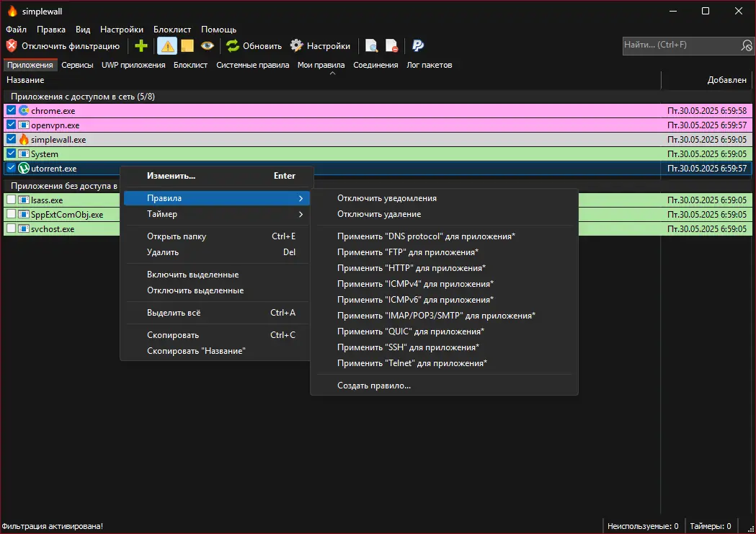This screenshot has height=534, width=756.
Task: Check the svchost.exe checkbox
Action: click(11, 229)
